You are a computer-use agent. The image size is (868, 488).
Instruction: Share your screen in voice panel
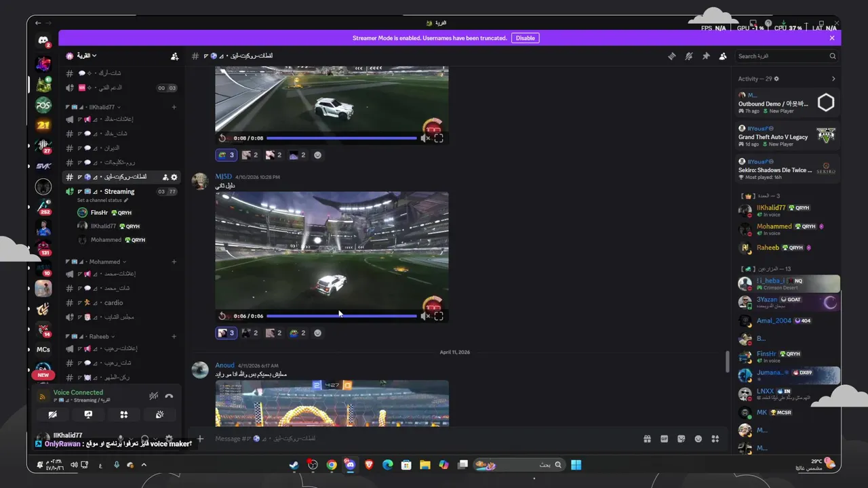click(88, 414)
